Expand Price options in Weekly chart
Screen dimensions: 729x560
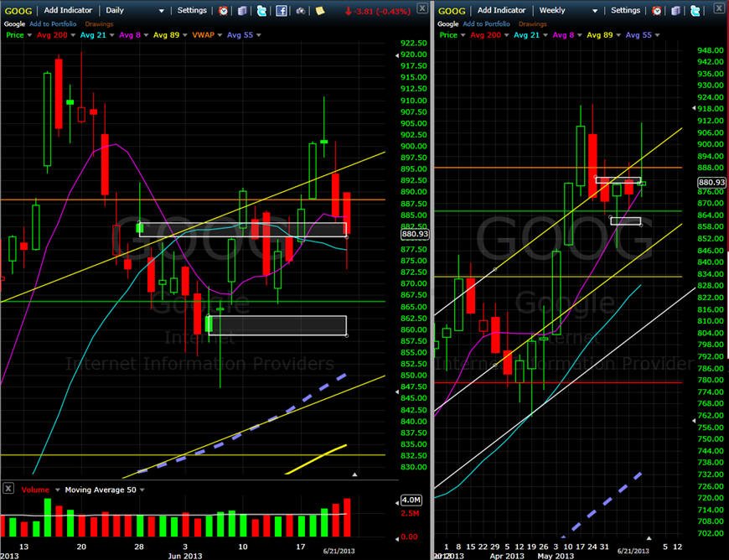click(463, 35)
